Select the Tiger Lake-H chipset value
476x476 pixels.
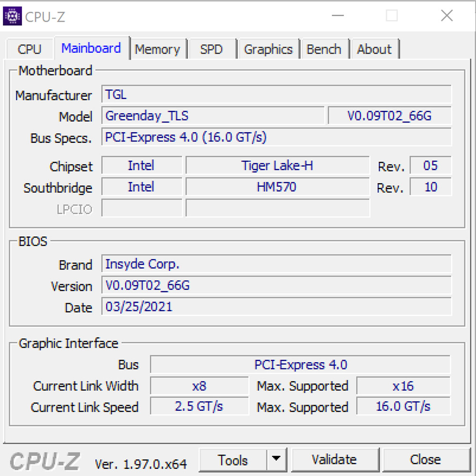(x=278, y=166)
